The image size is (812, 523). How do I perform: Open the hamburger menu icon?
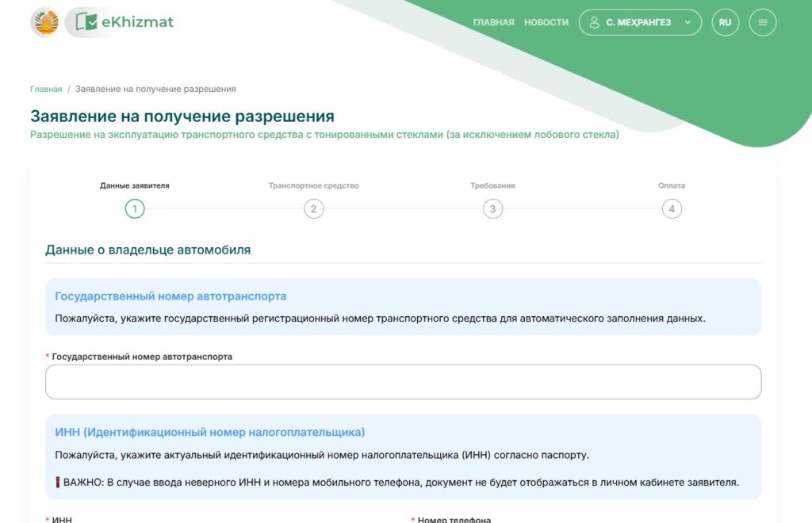pyautogui.click(x=763, y=22)
